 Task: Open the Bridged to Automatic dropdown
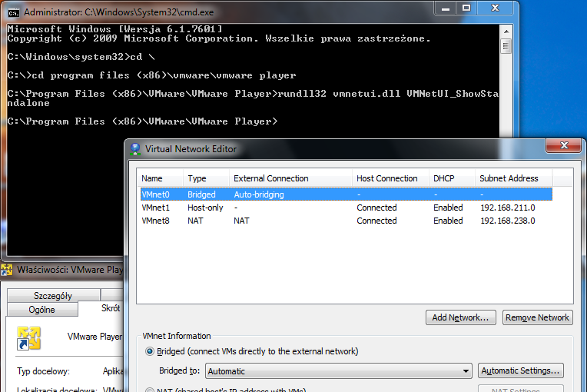pyautogui.click(x=338, y=371)
